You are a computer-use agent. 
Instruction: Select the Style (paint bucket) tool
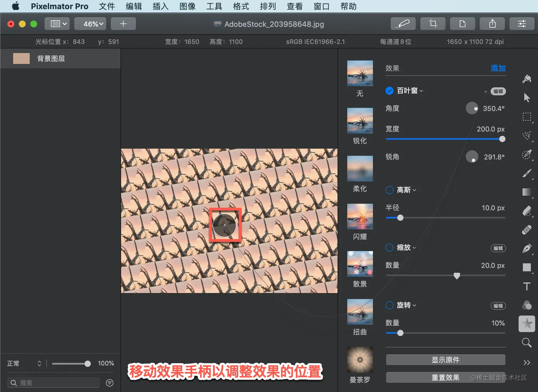(527, 79)
